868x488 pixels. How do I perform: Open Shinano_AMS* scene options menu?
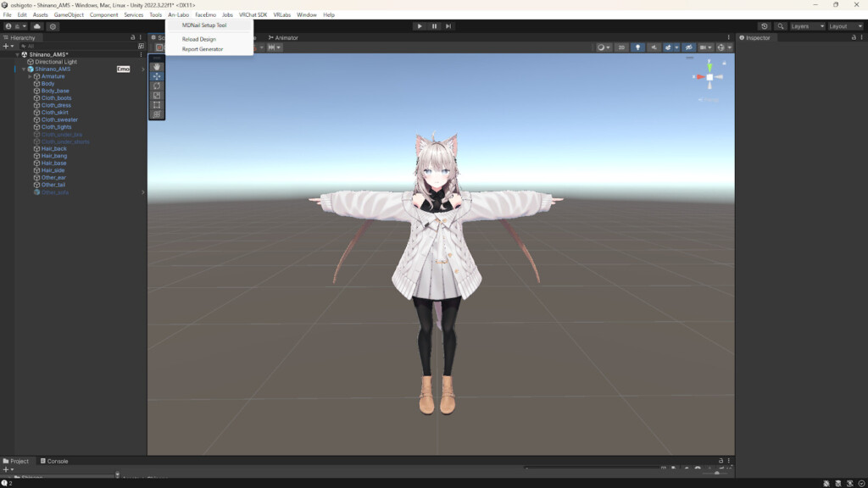[x=142, y=55]
